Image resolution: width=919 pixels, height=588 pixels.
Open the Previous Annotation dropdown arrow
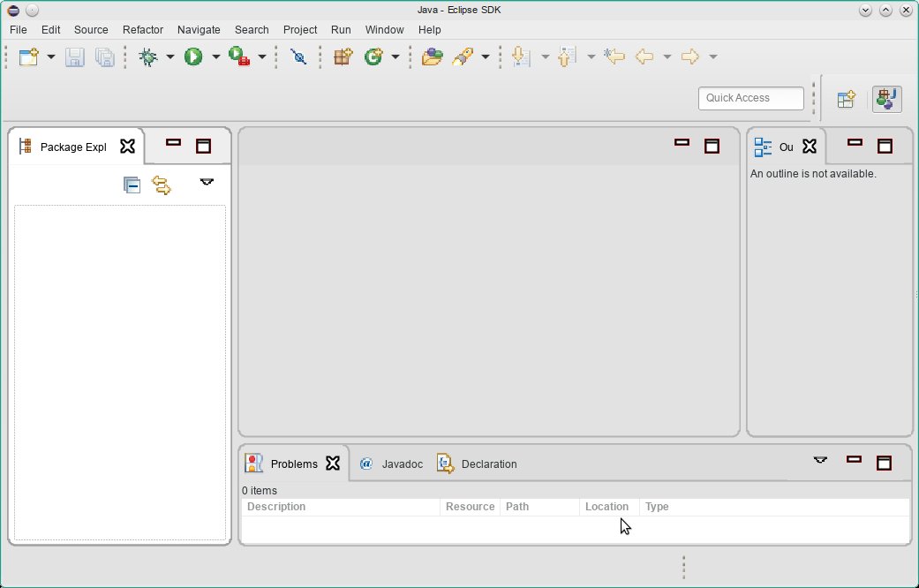tap(591, 57)
